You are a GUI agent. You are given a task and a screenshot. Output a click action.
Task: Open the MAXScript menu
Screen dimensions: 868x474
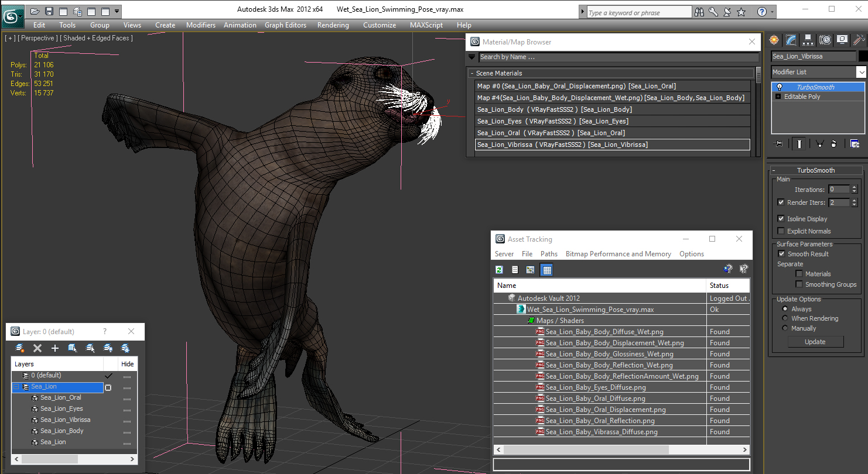coord(427,25)
